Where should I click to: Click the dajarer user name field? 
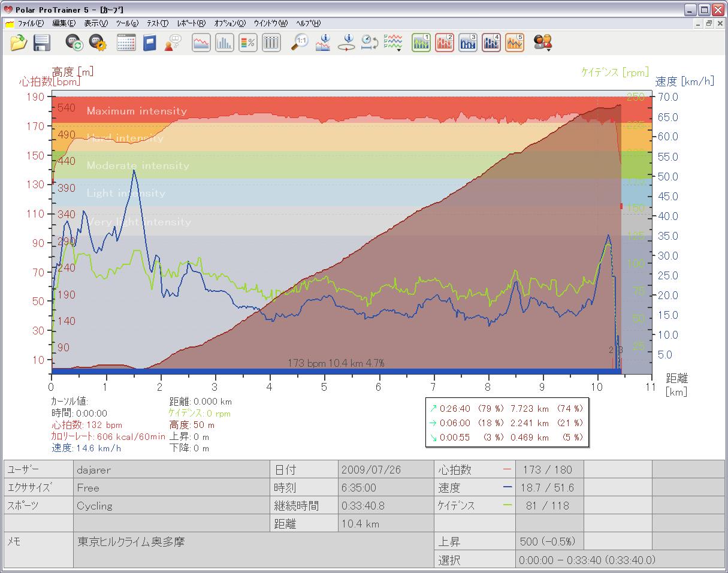(171, 470)
